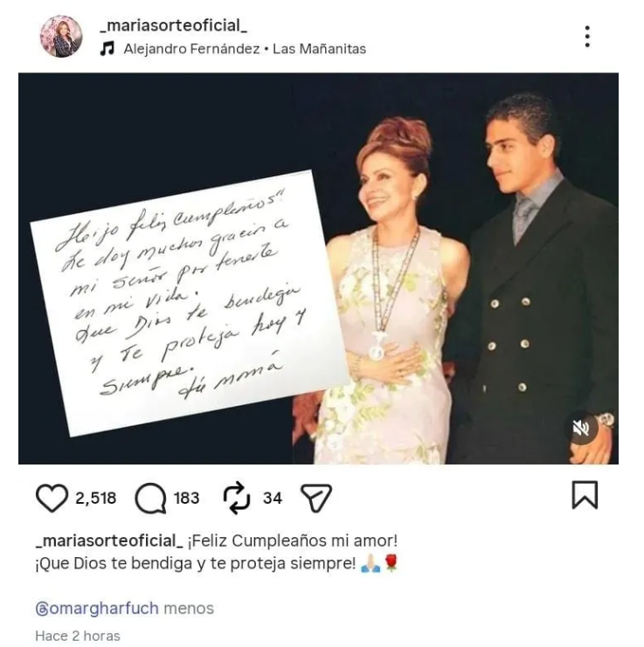Unmute video using the speaker icon

pos(581,429)
